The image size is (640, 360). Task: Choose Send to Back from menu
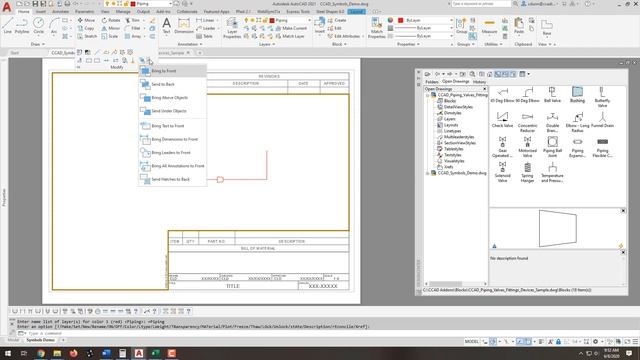[x=173, y=84]
